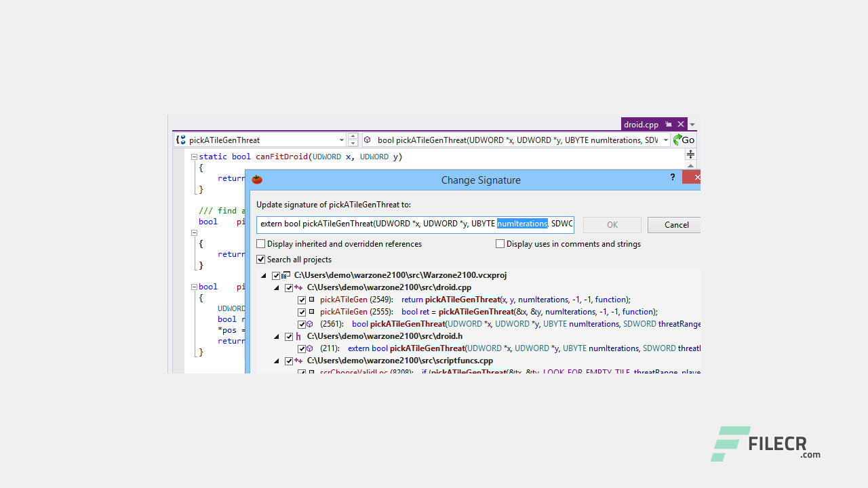Screen dimensions: 868x488
Task: Uncheck the droid.h file checkbox
Action: click(289, 337)
